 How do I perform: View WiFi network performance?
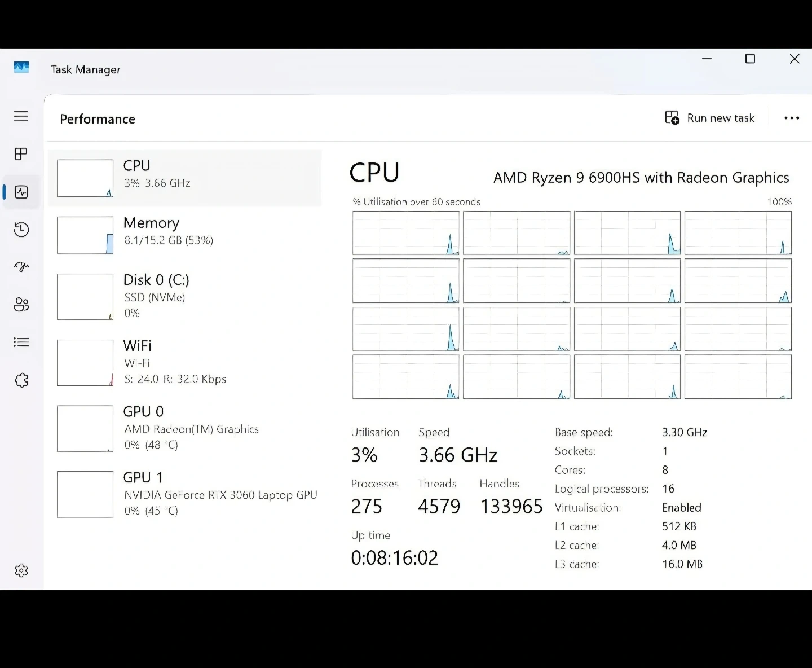click(x=185, y=362)
